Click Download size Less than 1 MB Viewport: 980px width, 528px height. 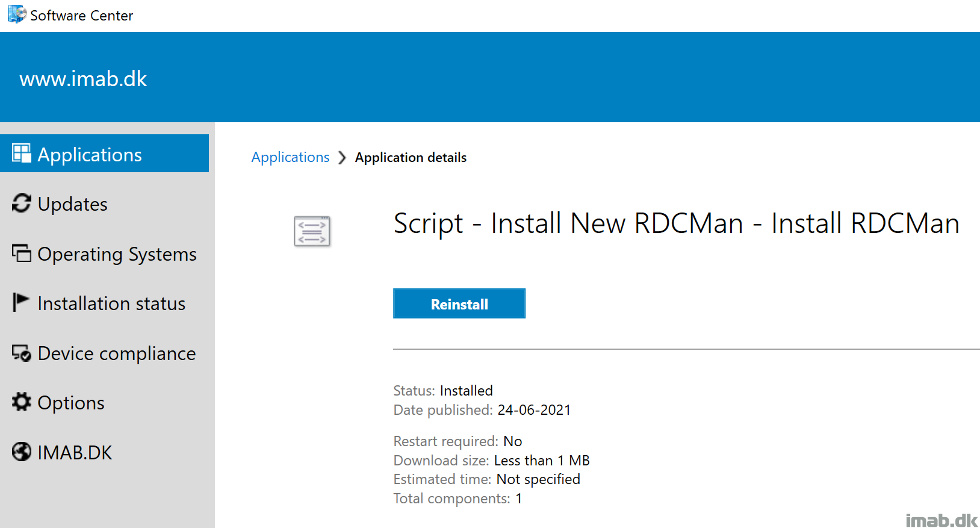[x=492, y=460]
